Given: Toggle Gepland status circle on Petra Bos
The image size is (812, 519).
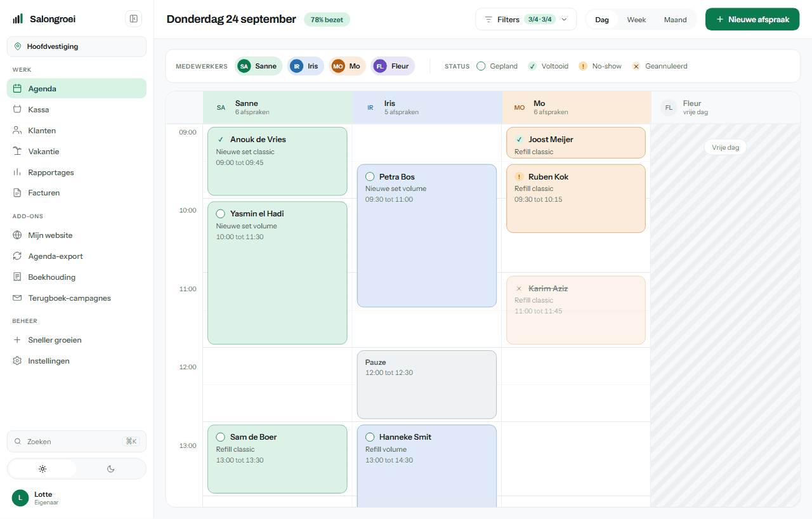Looking at the screenshot, I should (370, 176).
